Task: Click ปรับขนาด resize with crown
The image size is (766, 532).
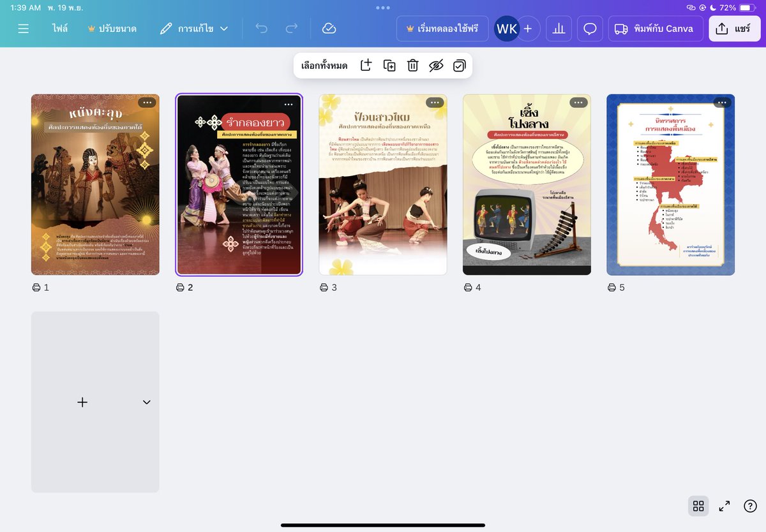Action: point(112,29)
